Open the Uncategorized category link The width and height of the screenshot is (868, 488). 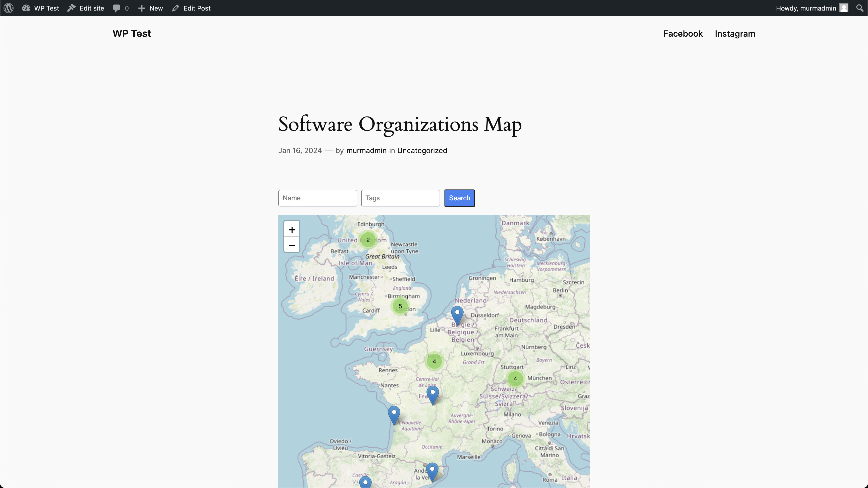[422, 151]
